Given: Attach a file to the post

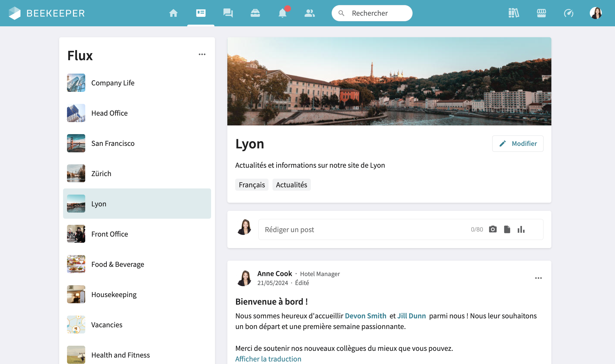Looking at the screenshot, I should click(x=507, y=229).
